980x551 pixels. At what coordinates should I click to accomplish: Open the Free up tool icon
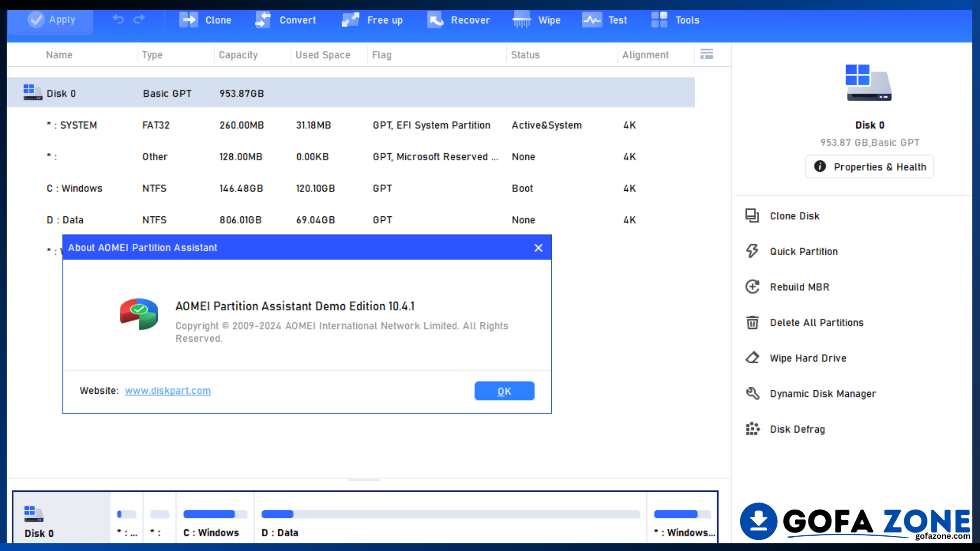pos(351,20)
